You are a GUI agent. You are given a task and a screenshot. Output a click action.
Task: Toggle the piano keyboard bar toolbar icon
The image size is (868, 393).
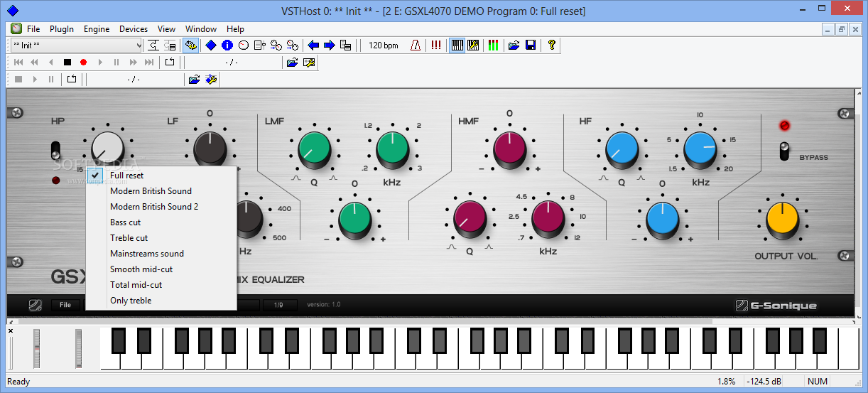pyautogui.click(x=457, y=45)
